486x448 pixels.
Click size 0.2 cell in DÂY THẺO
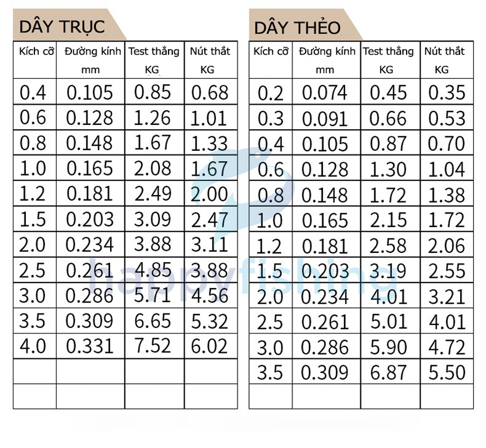271,92
